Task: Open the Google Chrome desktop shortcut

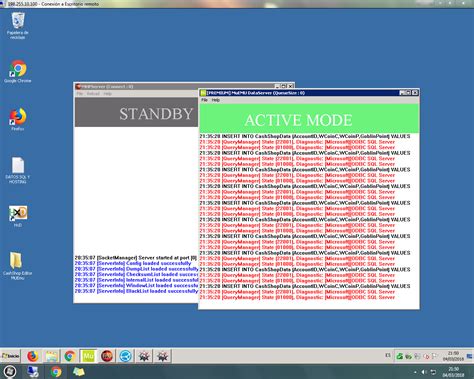Action: (18, 71)
